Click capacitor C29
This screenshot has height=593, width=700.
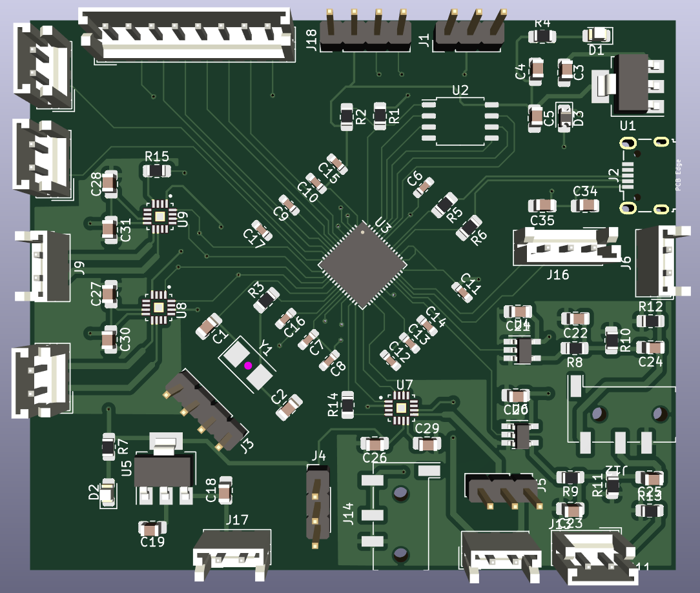[x=427, y=443]
